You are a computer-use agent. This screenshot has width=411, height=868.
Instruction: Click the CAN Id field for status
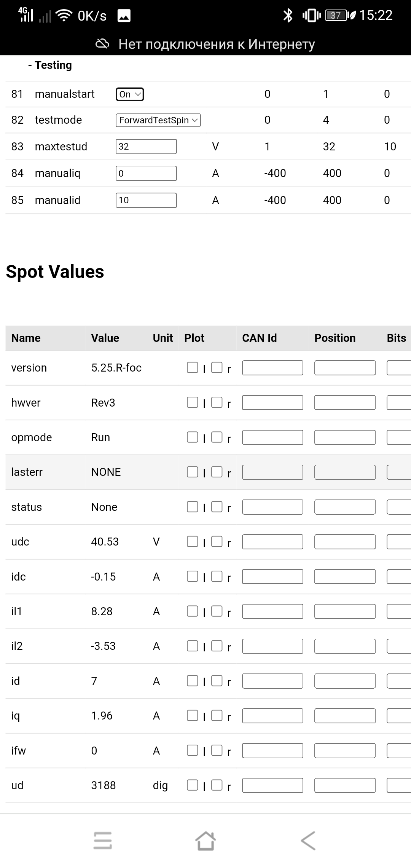tap(272, 507)
